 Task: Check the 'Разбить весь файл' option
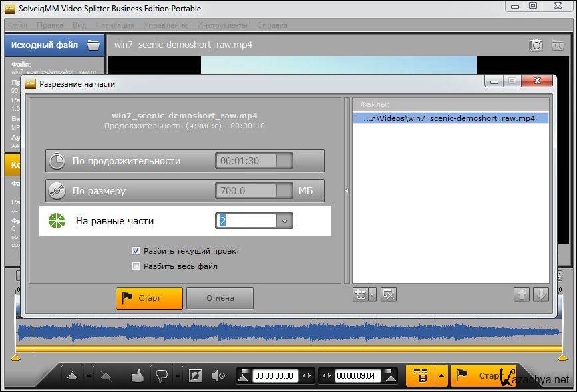(136, 266)
